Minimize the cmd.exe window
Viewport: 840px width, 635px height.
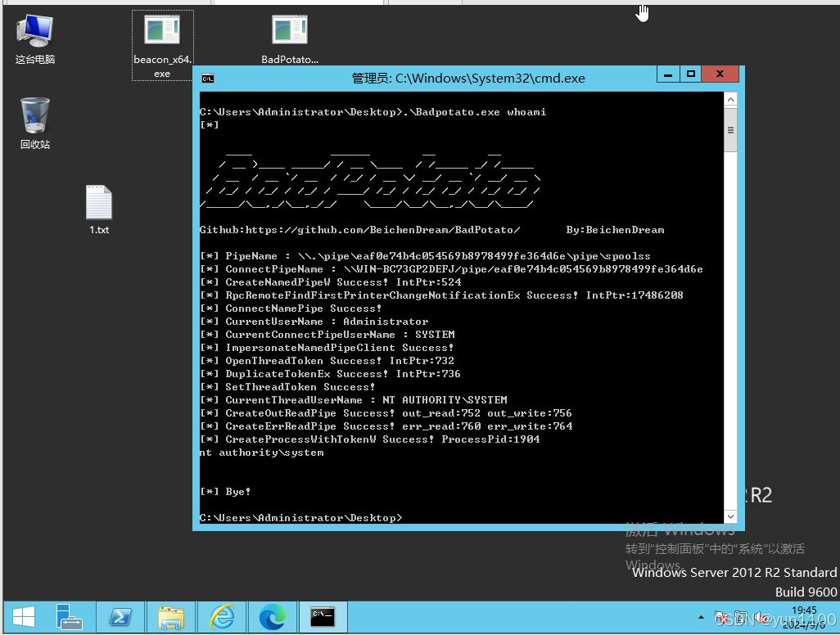point(668,74)
